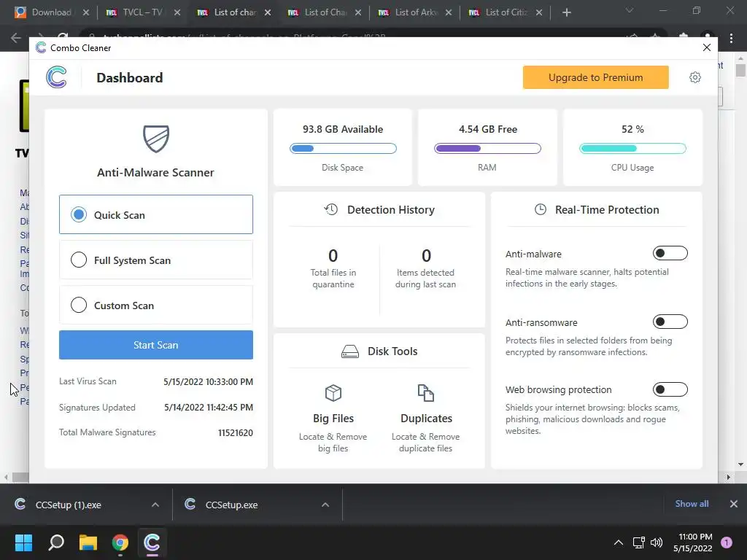Enable Web browsing protection toggle
747x560 pixels.
tap(670, 389)
